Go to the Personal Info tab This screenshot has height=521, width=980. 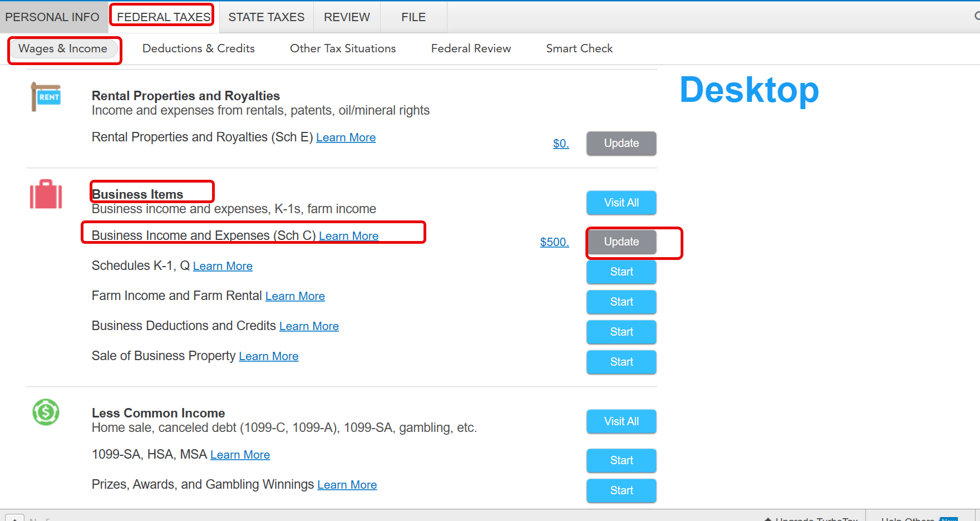pyautogui.click(x=52, y=17)
